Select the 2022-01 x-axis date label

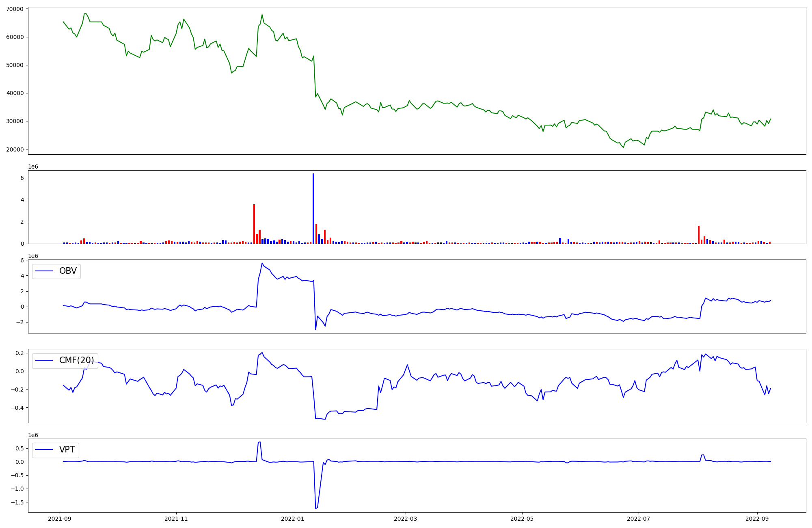(293, 519)
